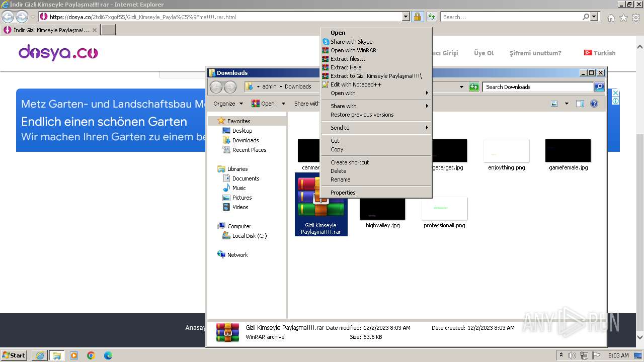
Task: Change view using Explorer views icon
Action: (x=554, y=104)
